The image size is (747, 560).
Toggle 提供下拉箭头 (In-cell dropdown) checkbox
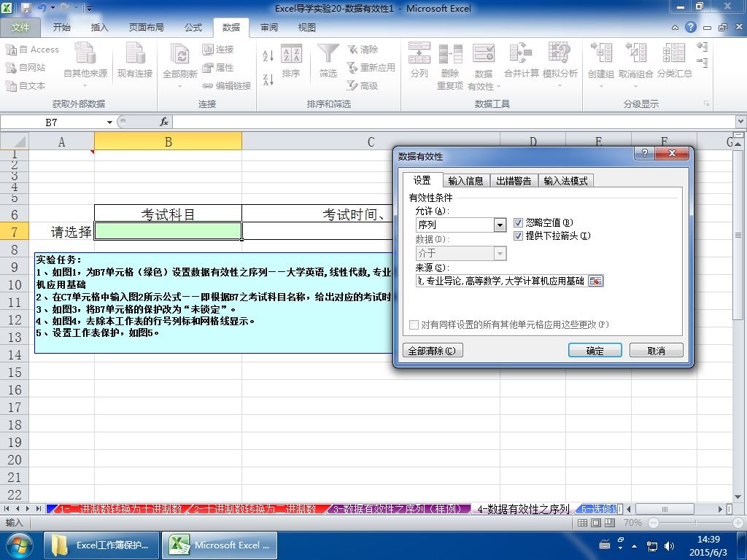point(519,236)
